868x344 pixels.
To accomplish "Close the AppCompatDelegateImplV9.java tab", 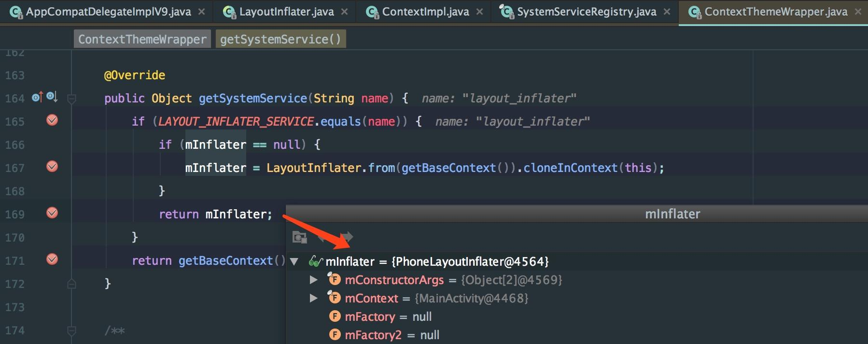I will [202, 12].
